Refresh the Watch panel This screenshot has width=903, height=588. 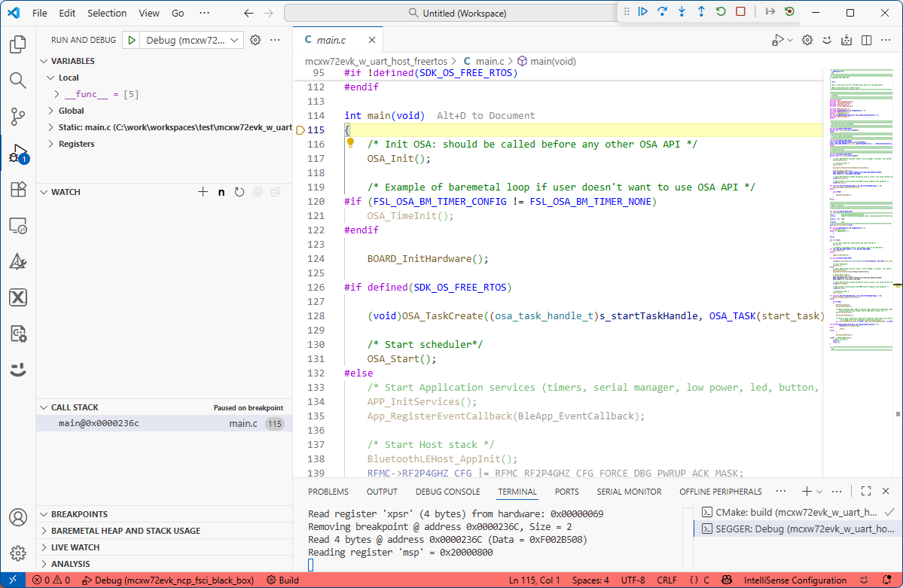pos(239,192)
